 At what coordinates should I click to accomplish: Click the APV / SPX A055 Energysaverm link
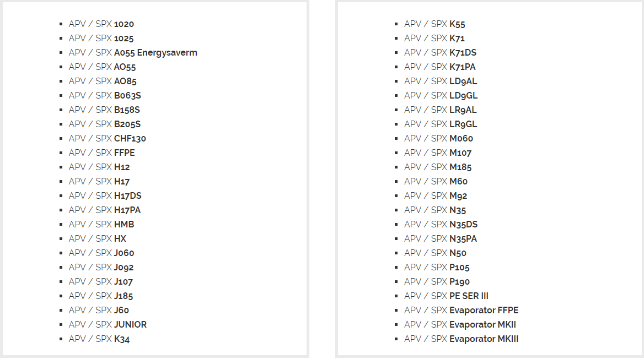click(x=133, y=53)
